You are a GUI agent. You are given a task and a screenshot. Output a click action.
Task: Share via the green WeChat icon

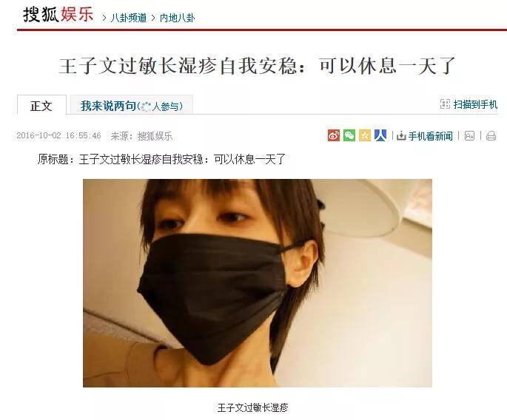tap(349, 135)
